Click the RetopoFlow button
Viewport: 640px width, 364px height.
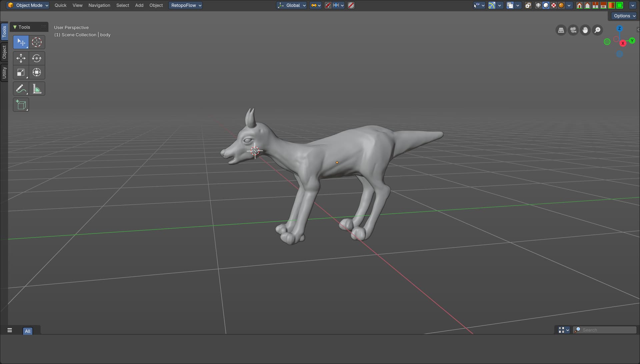coord(185,5)
